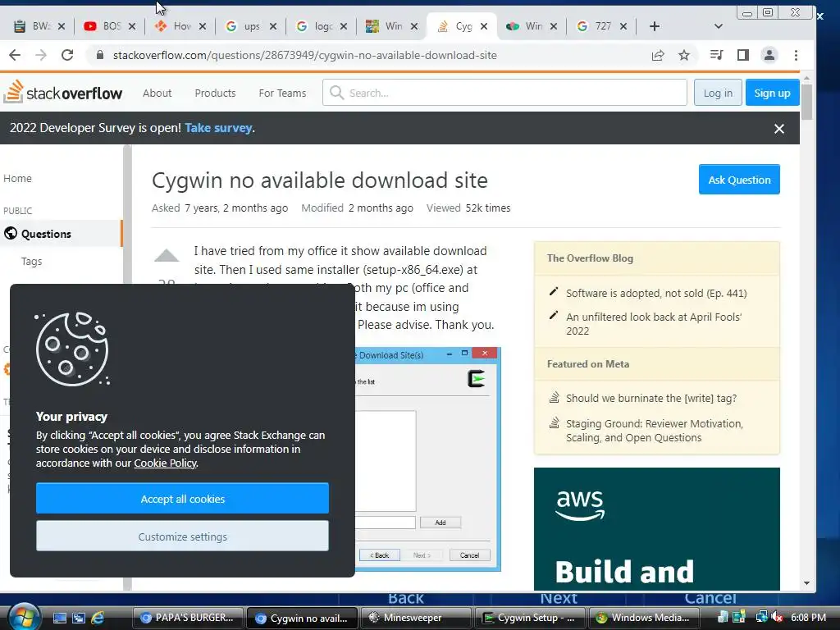Open 'Software is adopted, not sold' post
Screen dimensions: 840x630
(x=656, y=293)
